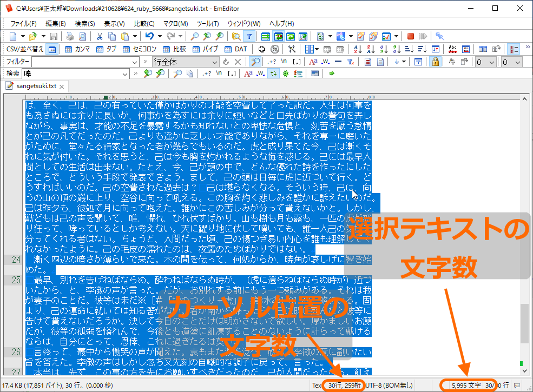Click UTF-8 (BOM無し) in the status bar
Screen dimensions: 533x392
click(x=389, y=386)
